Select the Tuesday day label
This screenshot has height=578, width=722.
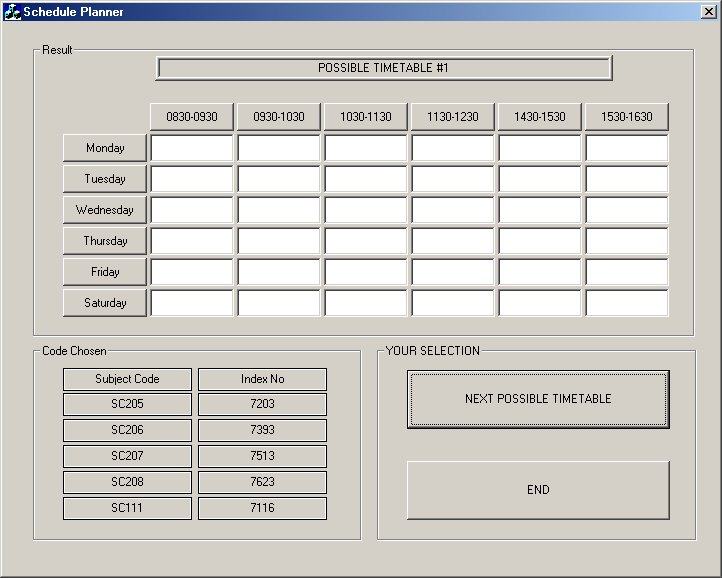coord(105,179)
